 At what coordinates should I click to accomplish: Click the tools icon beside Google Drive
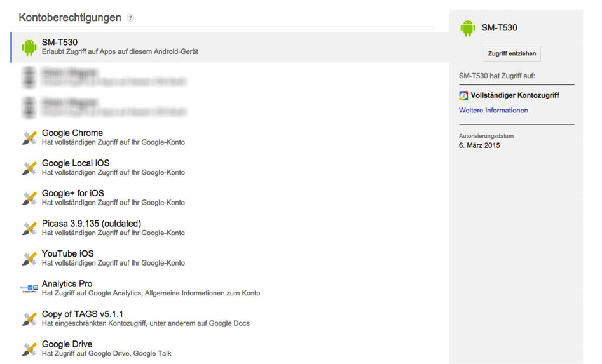click(x=29, y=349)
